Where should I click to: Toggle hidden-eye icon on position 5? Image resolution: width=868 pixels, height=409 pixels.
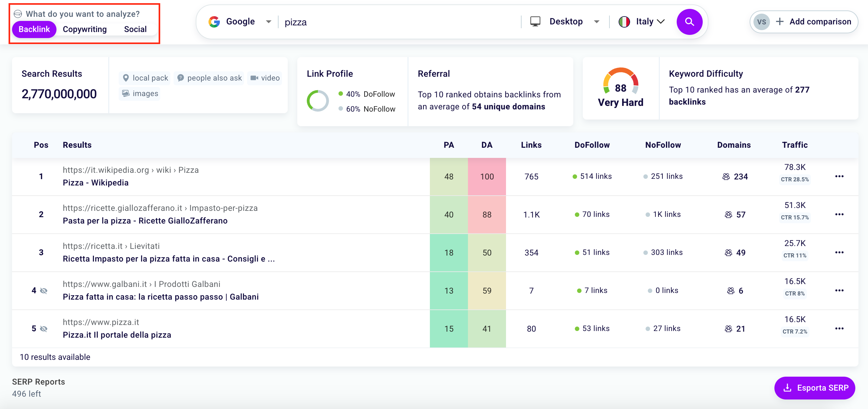(x=44, y=328)
